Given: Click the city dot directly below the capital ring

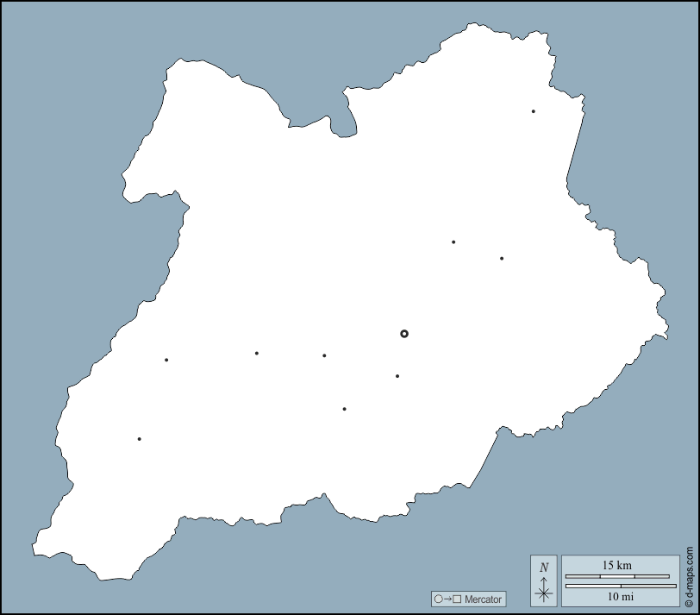Looking at the screenshot, I should [397, 376].
